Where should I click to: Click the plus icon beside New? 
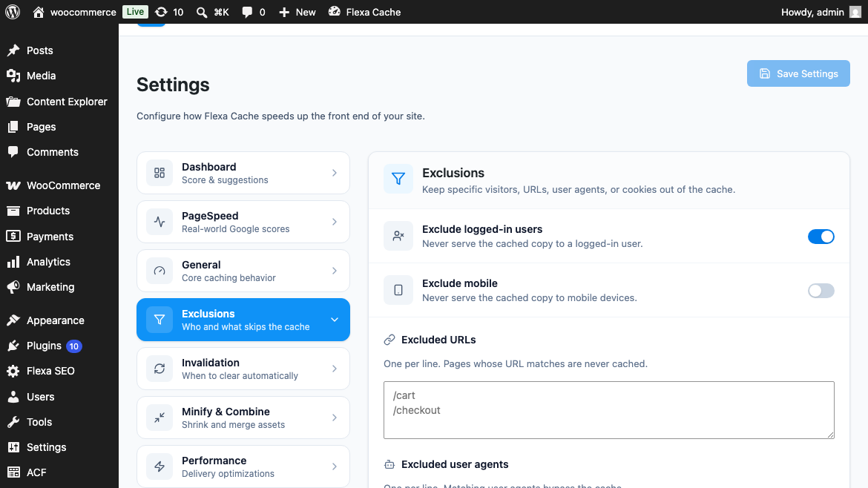tap(284, 12)
